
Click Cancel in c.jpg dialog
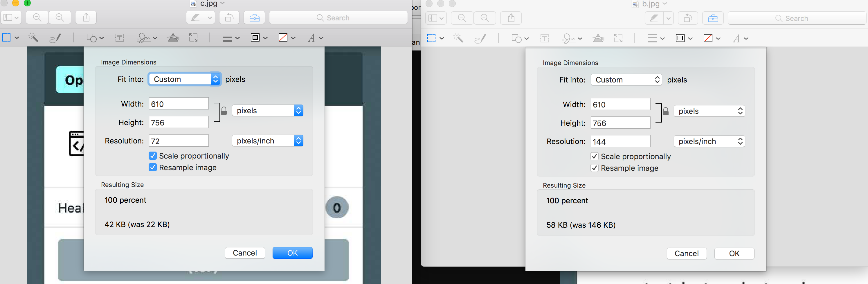(245, 253)
